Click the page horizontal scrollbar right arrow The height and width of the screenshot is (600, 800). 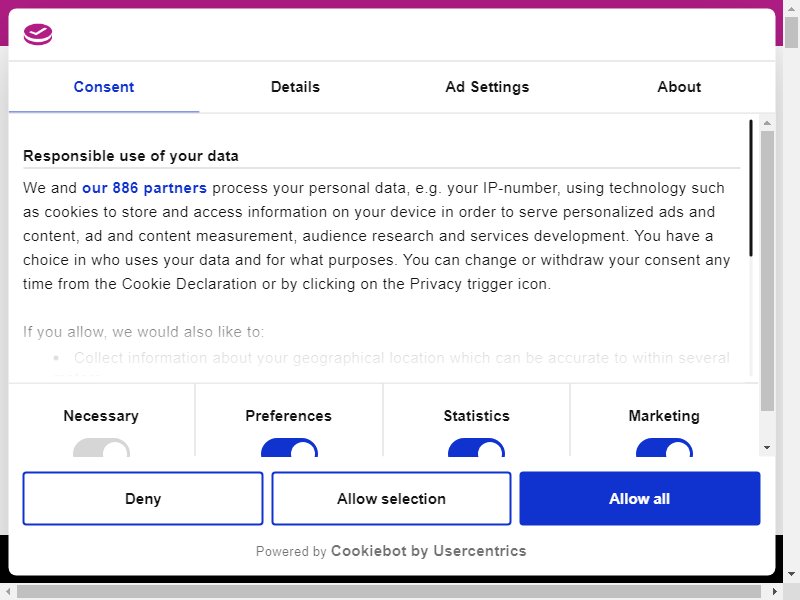tap(776, 592)
